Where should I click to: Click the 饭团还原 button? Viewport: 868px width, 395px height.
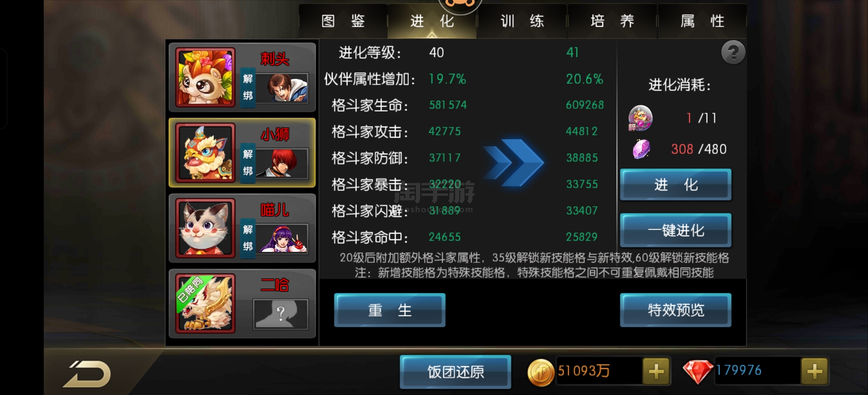[456, 372]
